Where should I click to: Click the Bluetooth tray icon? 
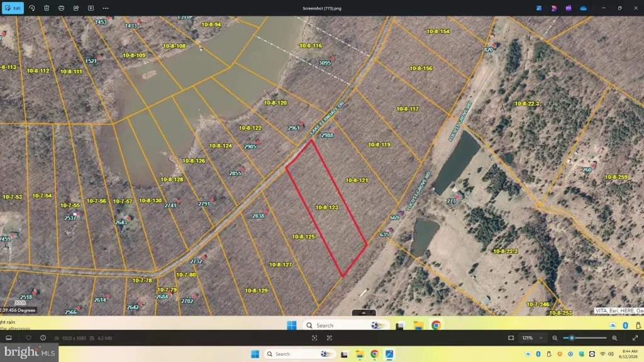coord(538,354)
